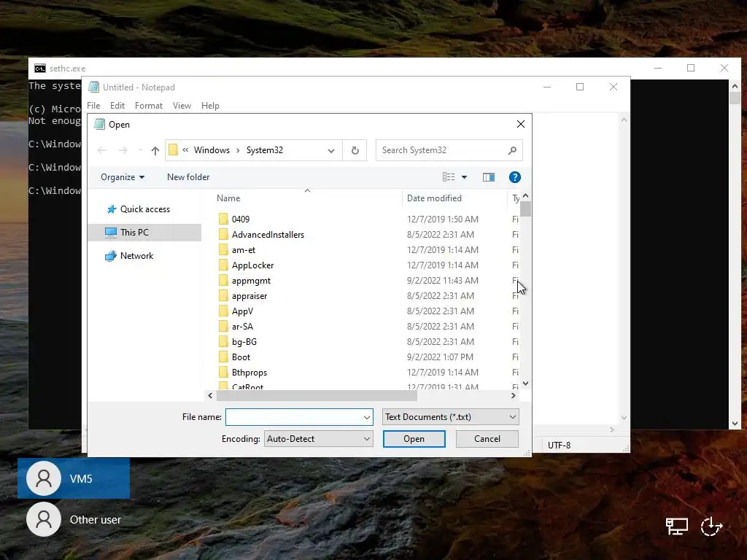Click the Open button
This screenshot has height=560, width=747.
pyautogui.click(x=414, y=439)
